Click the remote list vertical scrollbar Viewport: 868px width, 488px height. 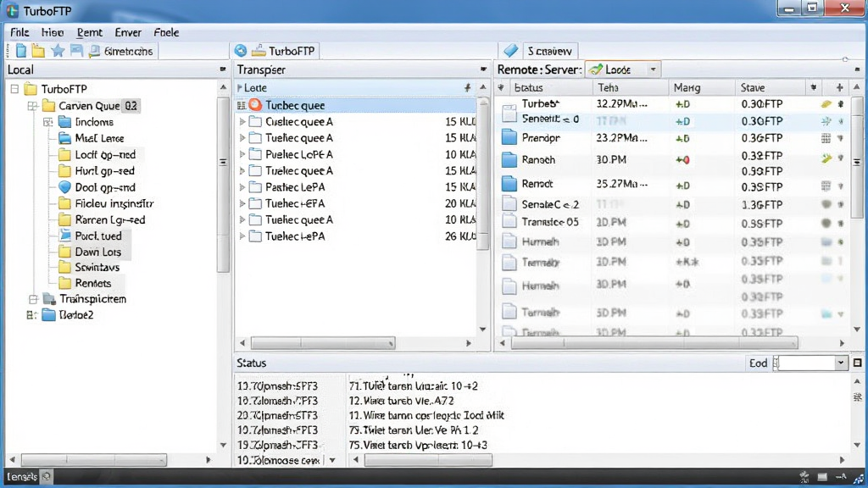(x=857, y=157)
